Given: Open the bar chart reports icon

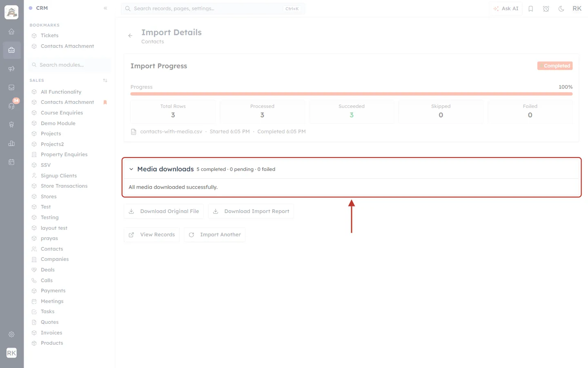Looking at the screenshot, I should 11,144.
